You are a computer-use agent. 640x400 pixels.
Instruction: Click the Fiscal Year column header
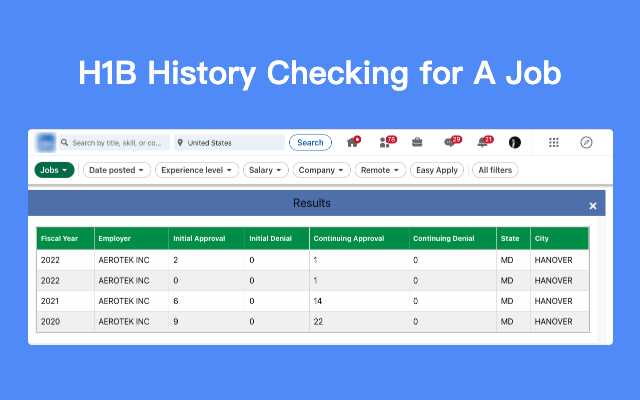click(x=65, y=238)
